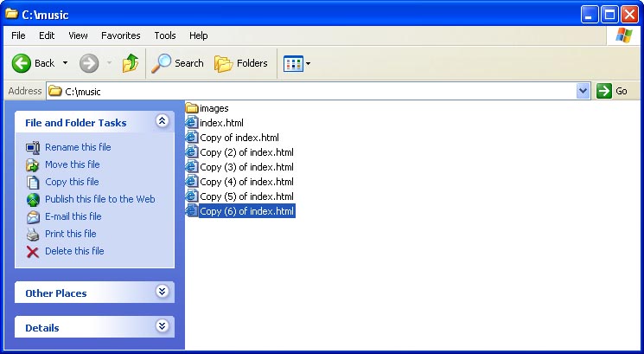Click E-mail this file link
This screenshot has height=354, width=644.
click(x=73, y=216)
